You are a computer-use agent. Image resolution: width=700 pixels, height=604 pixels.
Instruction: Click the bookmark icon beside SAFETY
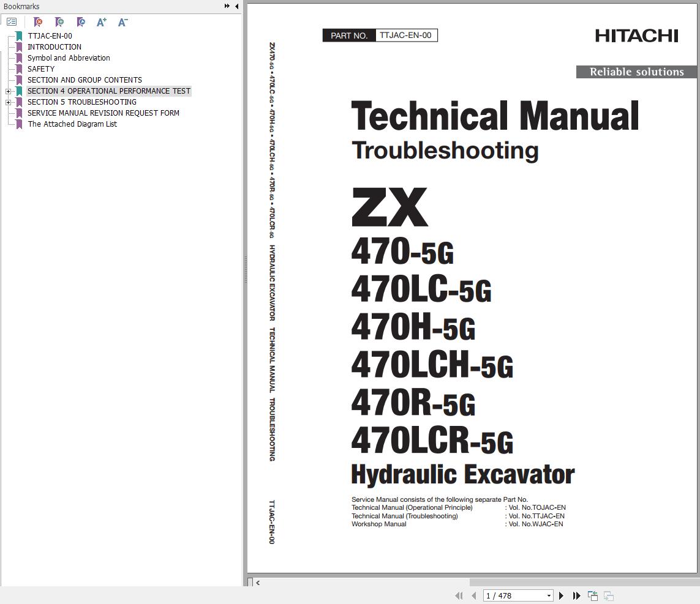tap(19, 69)
